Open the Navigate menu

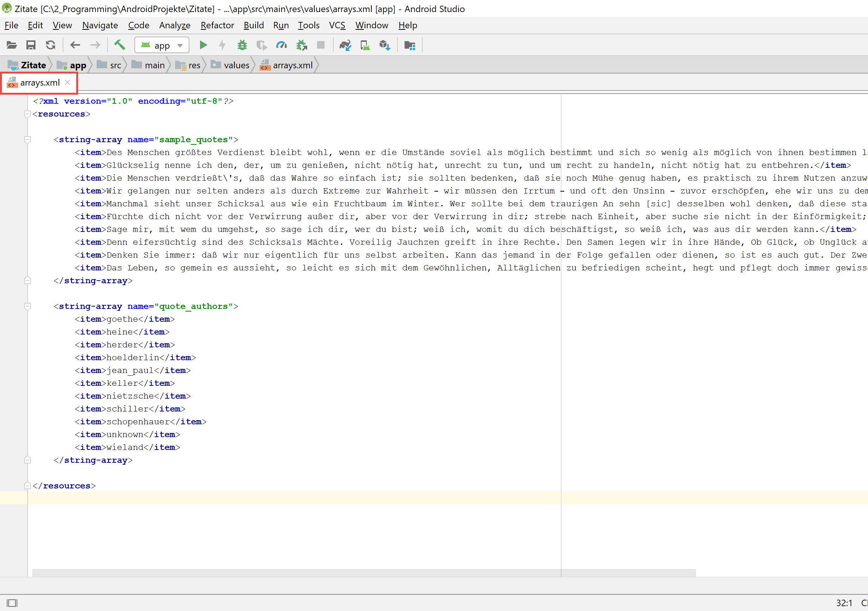click(100, 25)
